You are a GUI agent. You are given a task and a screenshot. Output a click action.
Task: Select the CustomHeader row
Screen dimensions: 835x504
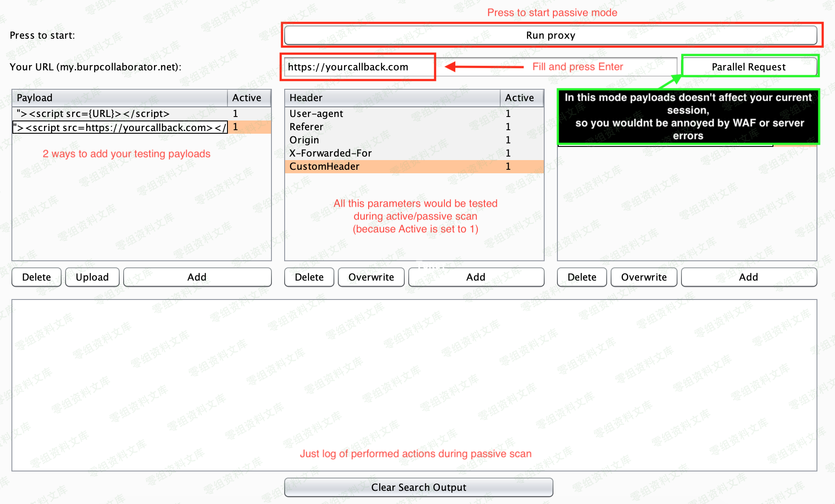click(392, 166)
